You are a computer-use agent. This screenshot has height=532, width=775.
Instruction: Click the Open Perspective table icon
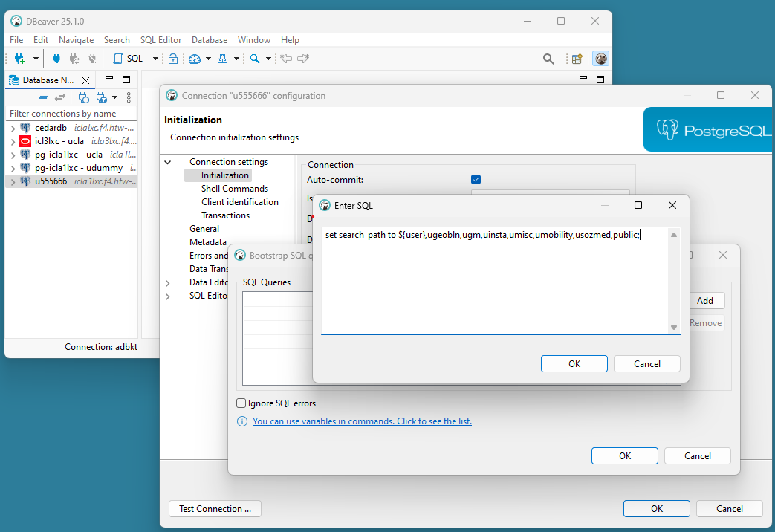click(x=577, y=59)
